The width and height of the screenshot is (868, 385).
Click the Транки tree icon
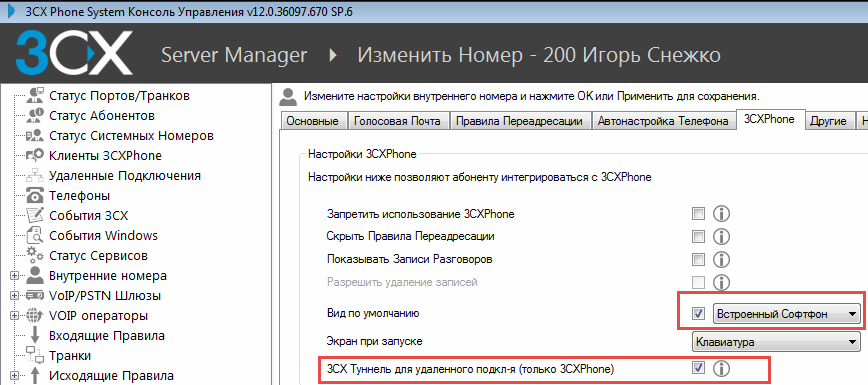pos(35,356)
